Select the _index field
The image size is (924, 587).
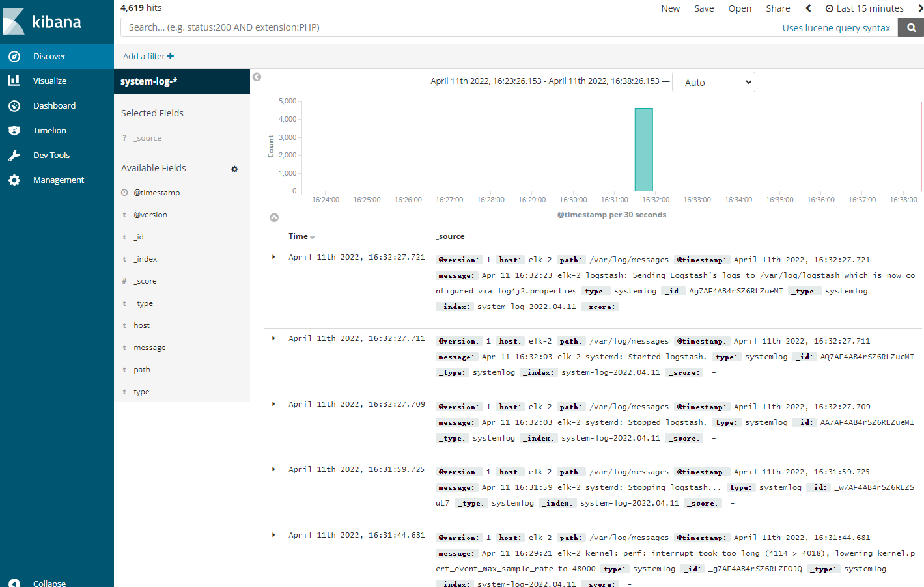[145, 259]
